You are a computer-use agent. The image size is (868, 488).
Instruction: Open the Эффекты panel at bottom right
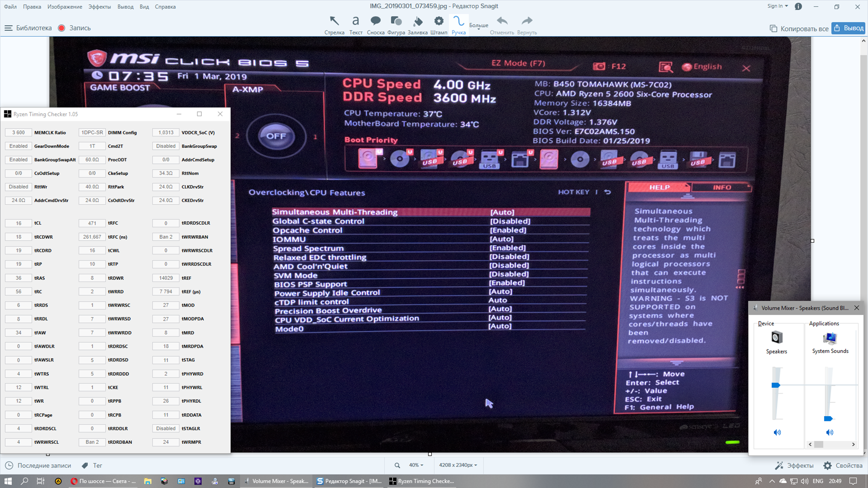[794, 466]
